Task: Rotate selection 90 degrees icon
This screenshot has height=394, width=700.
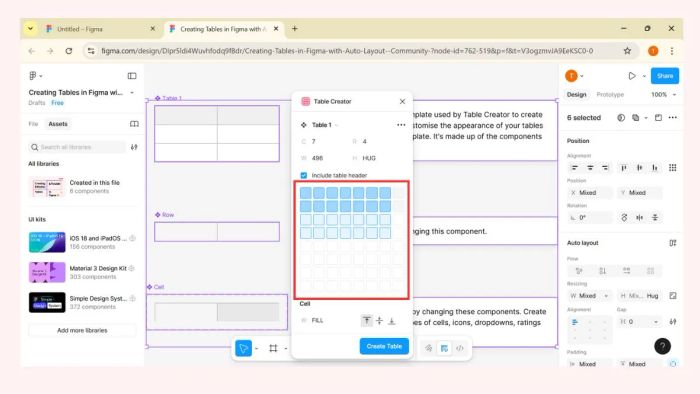Action: [x=624, y=218]
